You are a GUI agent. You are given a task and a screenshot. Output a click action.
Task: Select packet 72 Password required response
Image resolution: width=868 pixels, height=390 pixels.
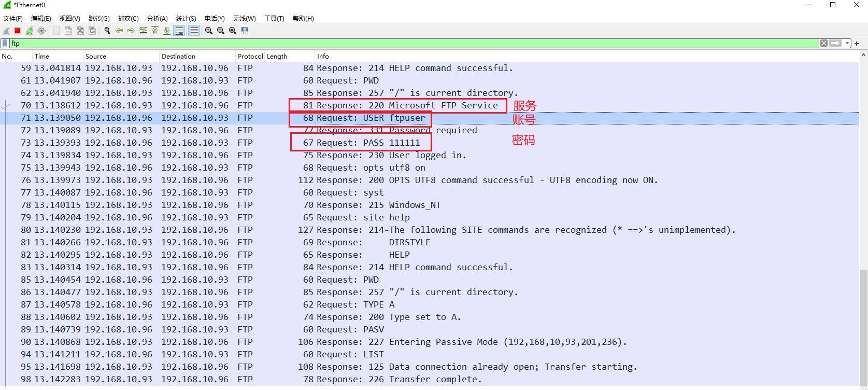coord(430,130)
